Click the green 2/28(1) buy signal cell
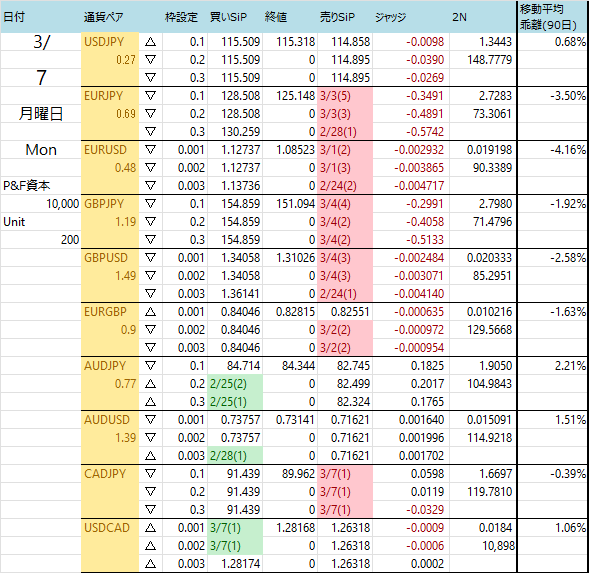 235,456
